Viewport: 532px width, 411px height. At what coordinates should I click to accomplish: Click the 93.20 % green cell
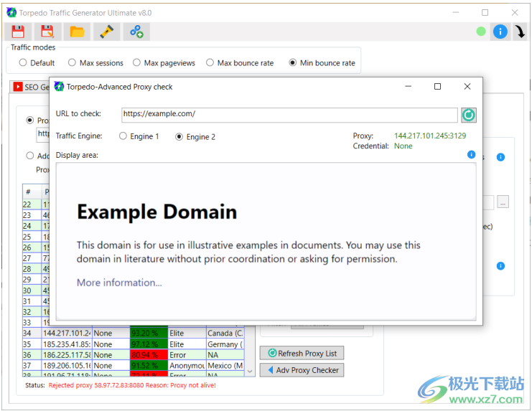[x=149, y=333]
